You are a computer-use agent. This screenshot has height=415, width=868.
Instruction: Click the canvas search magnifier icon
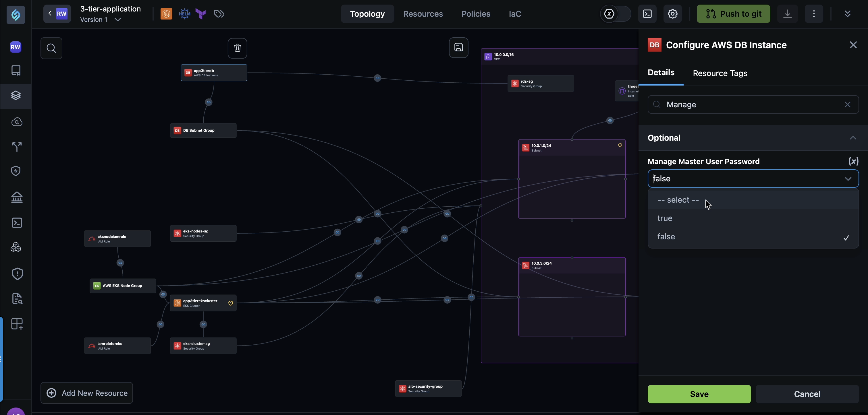51,48
